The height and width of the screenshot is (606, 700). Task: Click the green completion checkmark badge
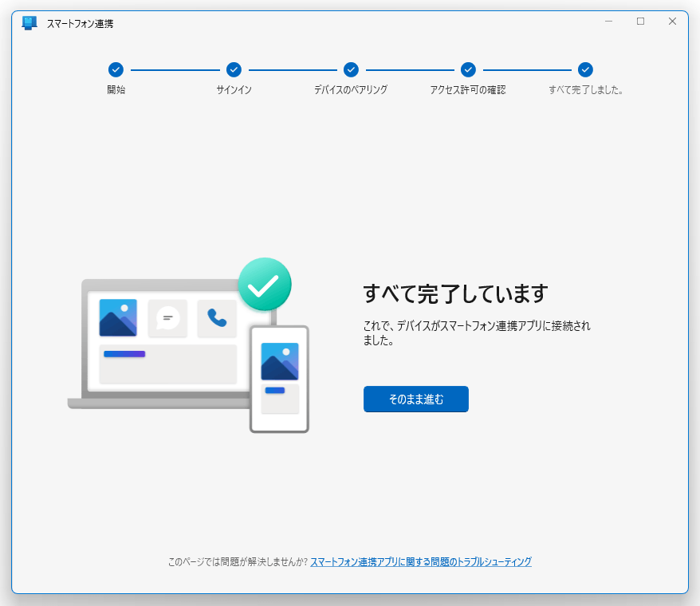tap(265, 284)
